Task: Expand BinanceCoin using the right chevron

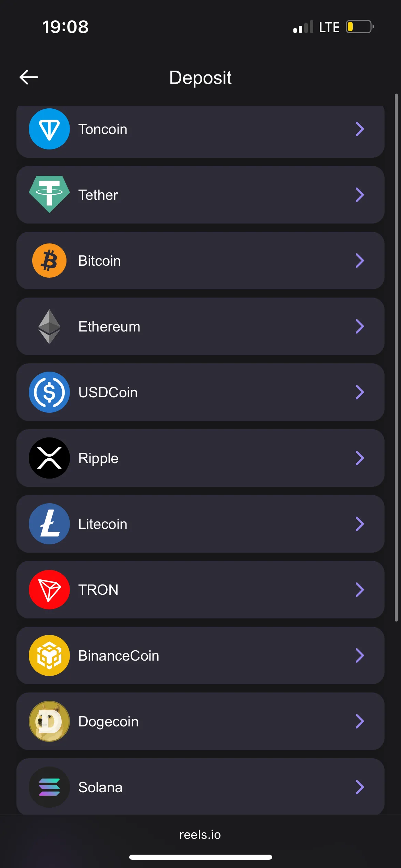Action: tap(360, 655)
